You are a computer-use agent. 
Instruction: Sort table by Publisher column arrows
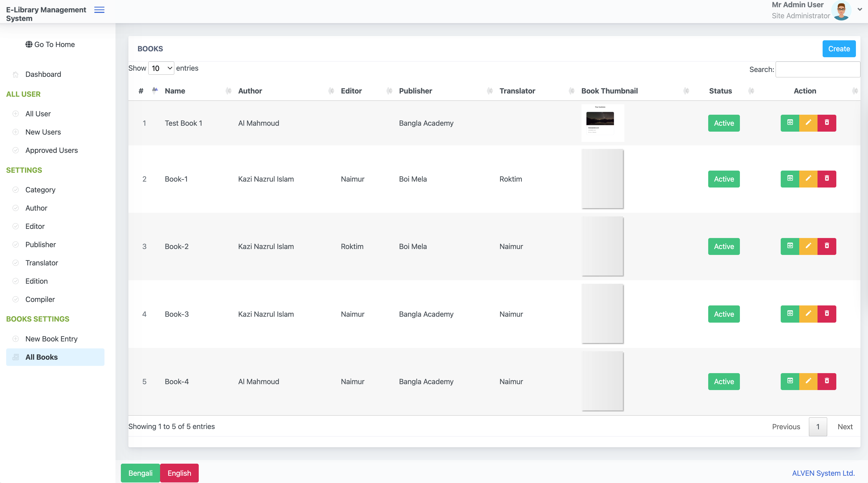pos(490,91)
